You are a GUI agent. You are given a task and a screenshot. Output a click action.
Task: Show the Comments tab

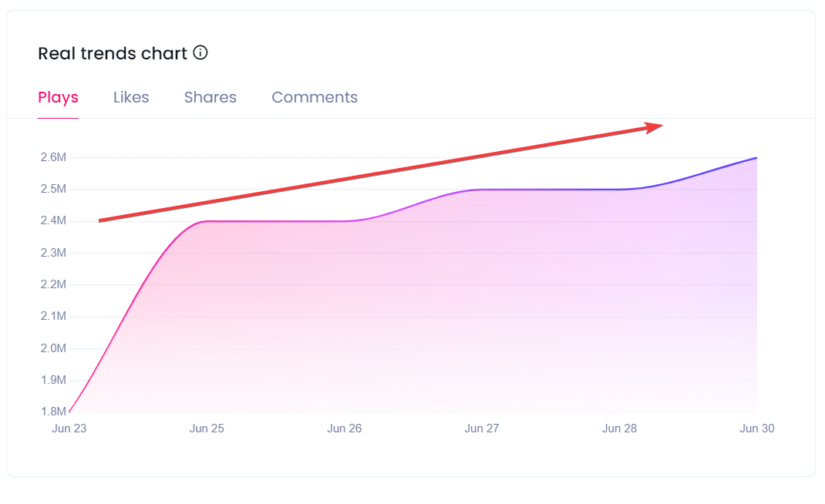[315, 98]
